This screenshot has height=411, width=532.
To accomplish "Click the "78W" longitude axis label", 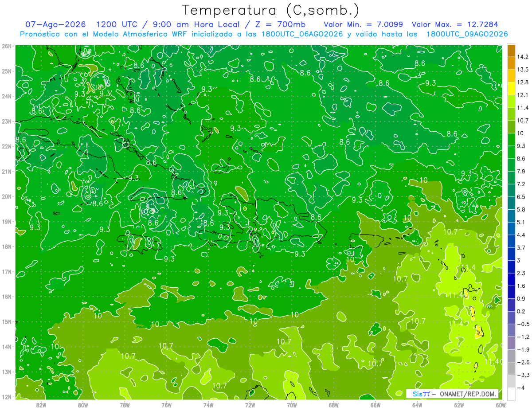I will [125, 405].
